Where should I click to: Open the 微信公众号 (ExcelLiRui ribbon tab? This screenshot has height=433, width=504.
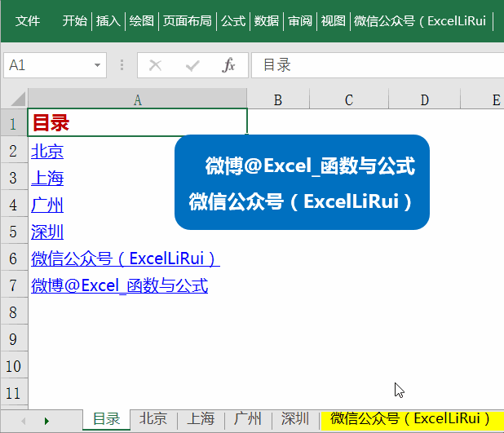click(x=420, y=21)
